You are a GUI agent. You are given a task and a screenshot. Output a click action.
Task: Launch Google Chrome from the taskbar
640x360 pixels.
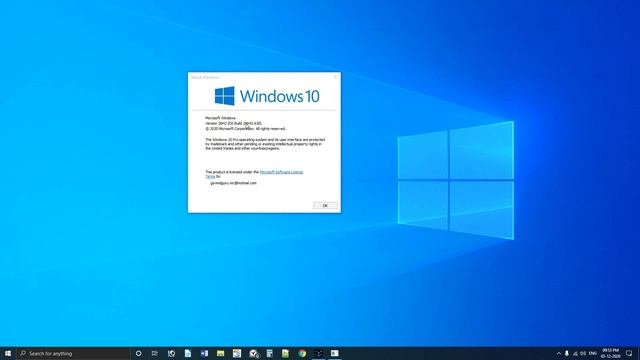pos(302,353)
